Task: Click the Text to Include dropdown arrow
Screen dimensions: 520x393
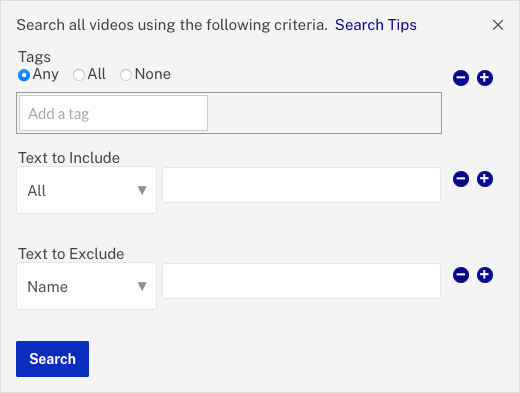Action: (x=142, y=190)
